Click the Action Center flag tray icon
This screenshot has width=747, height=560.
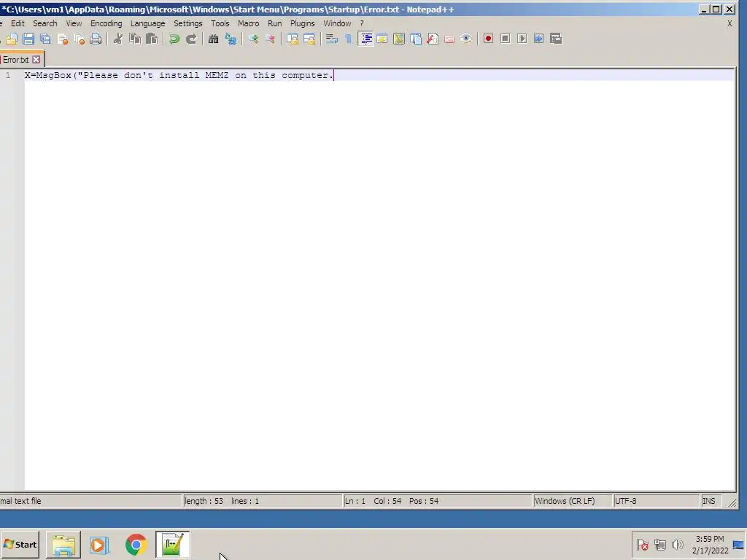coord(642,544)
